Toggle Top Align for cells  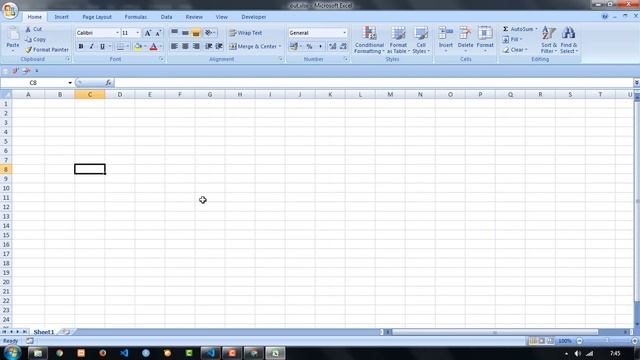coord(174,33)
